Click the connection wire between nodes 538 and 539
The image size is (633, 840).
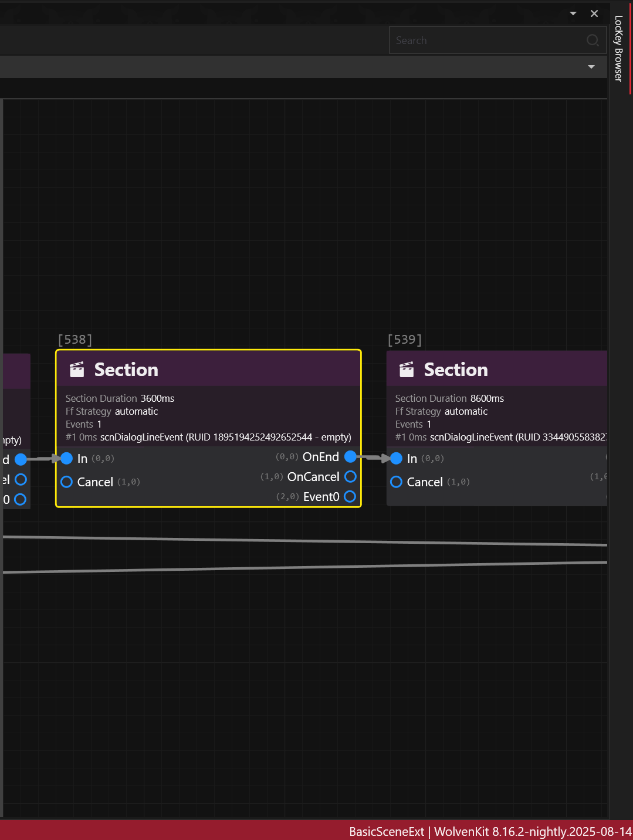373,458
